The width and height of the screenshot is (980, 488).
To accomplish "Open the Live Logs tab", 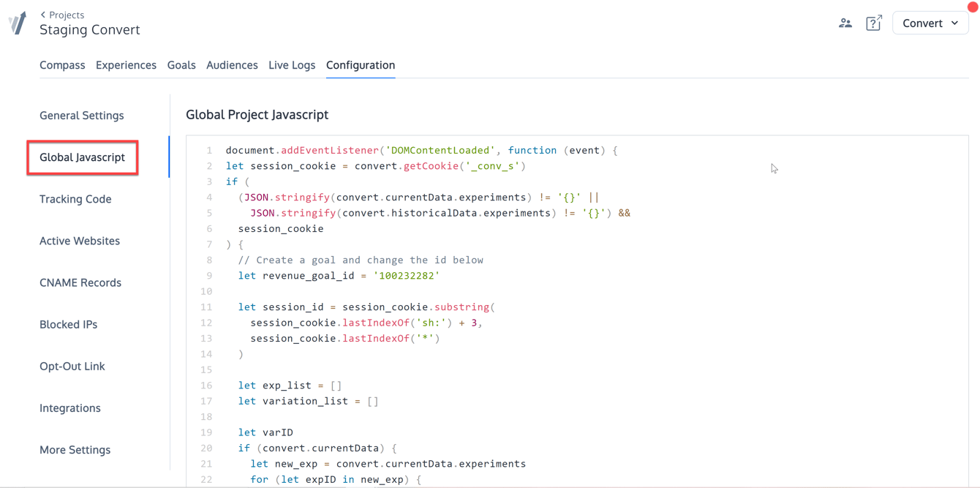I will (292, 65).
